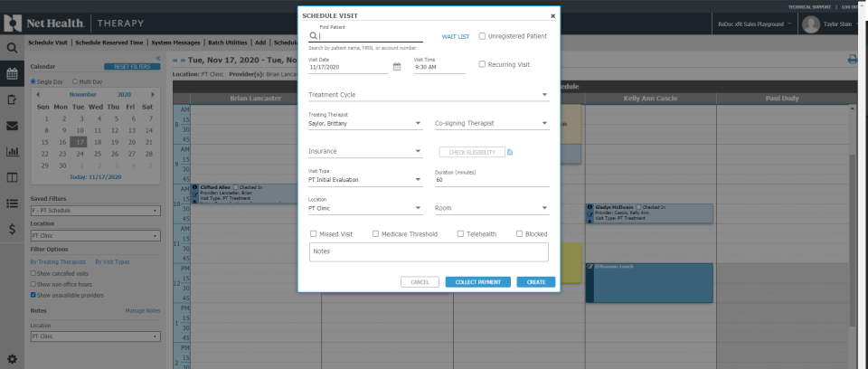Click the Create button
Screen dimensions: 868x369
(x=536, y=282)
